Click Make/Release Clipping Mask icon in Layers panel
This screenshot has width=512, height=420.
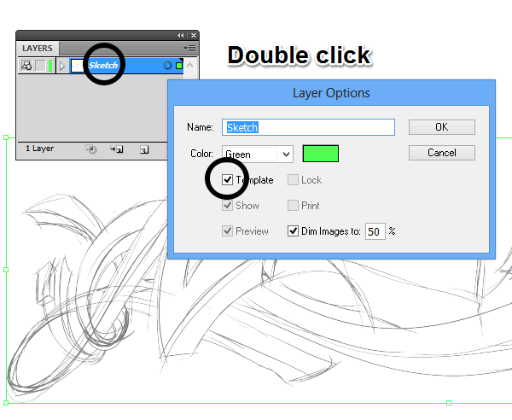[x=91, y=149]
